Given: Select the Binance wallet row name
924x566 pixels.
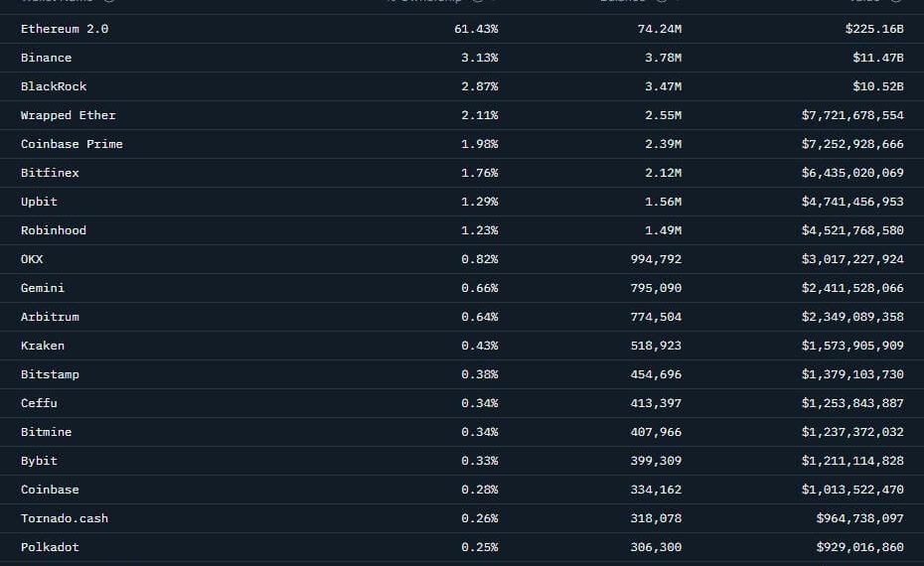Looking at the screenshot, I should [x=46, y=58].
